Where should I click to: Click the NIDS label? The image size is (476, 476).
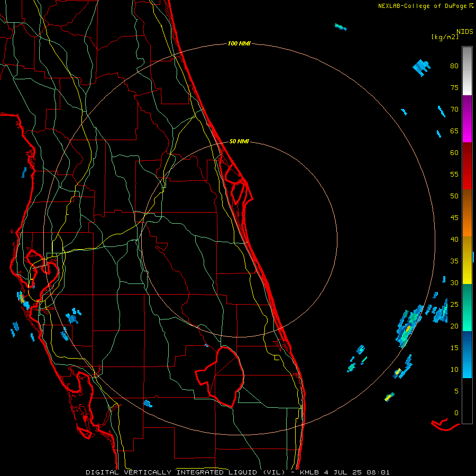click(465, 32)
